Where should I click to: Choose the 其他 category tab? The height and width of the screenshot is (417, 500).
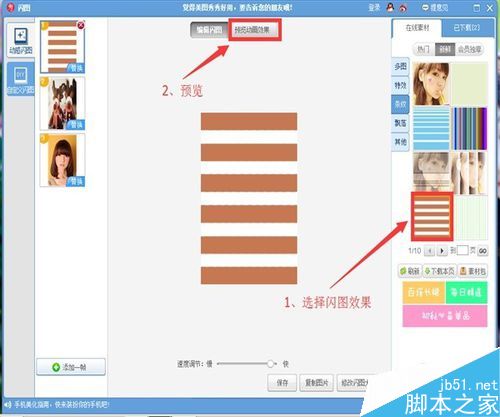click(x=400, y=142)
